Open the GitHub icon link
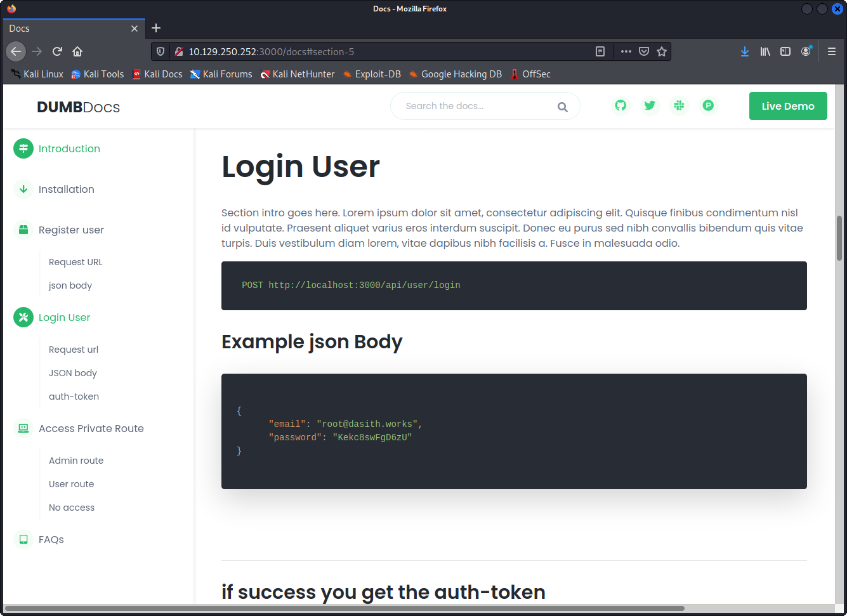 pos(620,105)
